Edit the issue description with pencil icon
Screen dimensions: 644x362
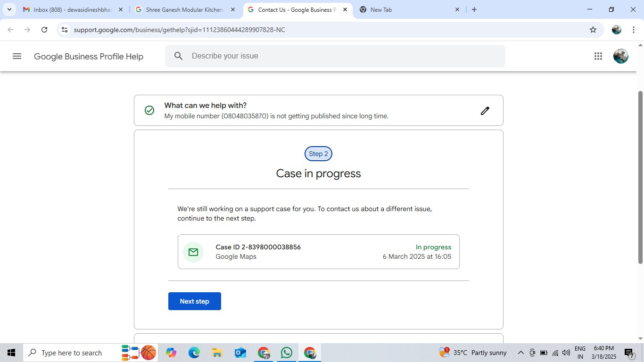(485, 111)
